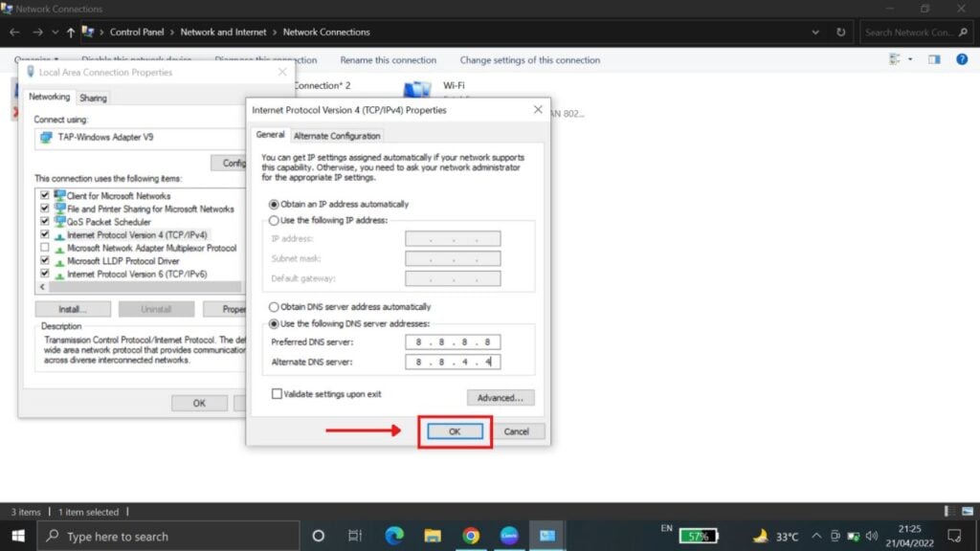This screenshot has height=551, width=980.
Task: Navigate to Control Panel breadcrumb
Action: tap(137, 32)
